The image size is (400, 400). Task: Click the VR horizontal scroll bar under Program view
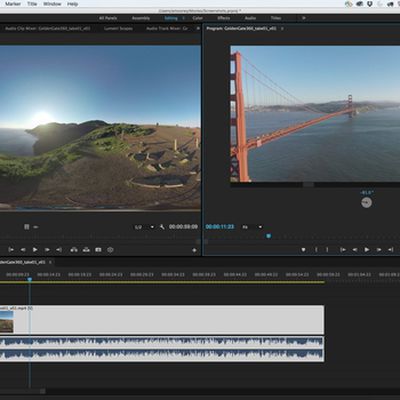point(308,185)
